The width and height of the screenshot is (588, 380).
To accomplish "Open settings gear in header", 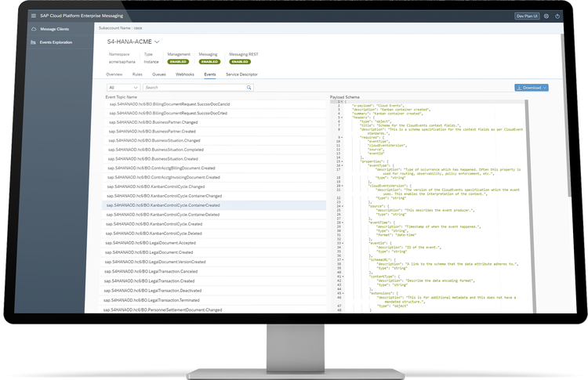I will click(x=546, y=16).
